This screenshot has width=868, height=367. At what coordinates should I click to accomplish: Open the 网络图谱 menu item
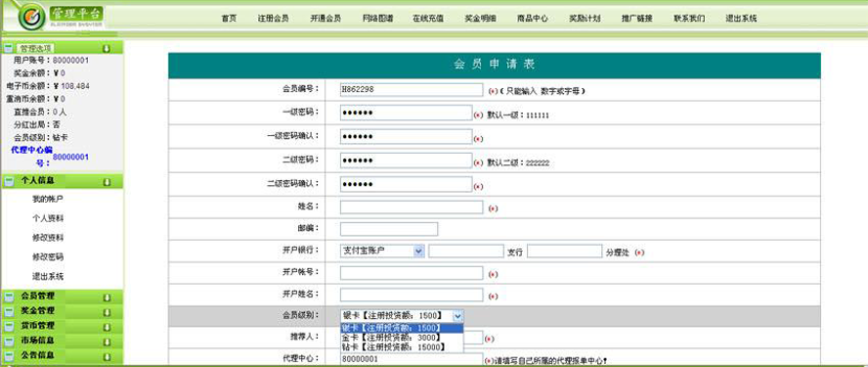pos(378,19)
